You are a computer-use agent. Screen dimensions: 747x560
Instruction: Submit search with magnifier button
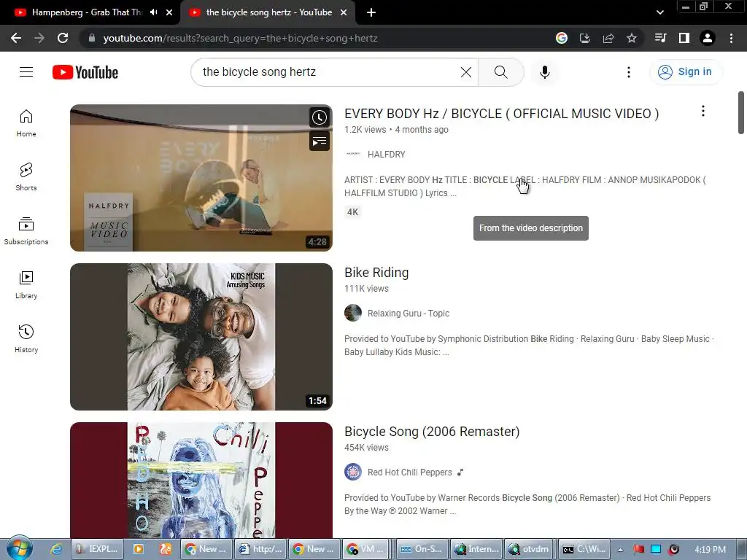click(500, 72)
